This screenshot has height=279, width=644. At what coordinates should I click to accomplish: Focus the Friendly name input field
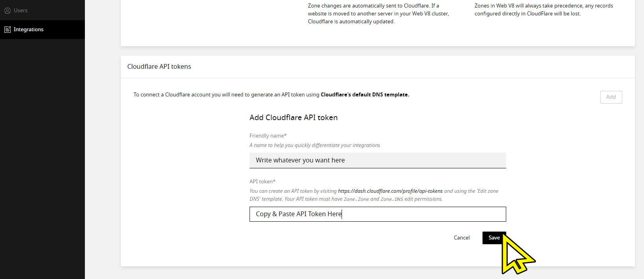(377, 160)
